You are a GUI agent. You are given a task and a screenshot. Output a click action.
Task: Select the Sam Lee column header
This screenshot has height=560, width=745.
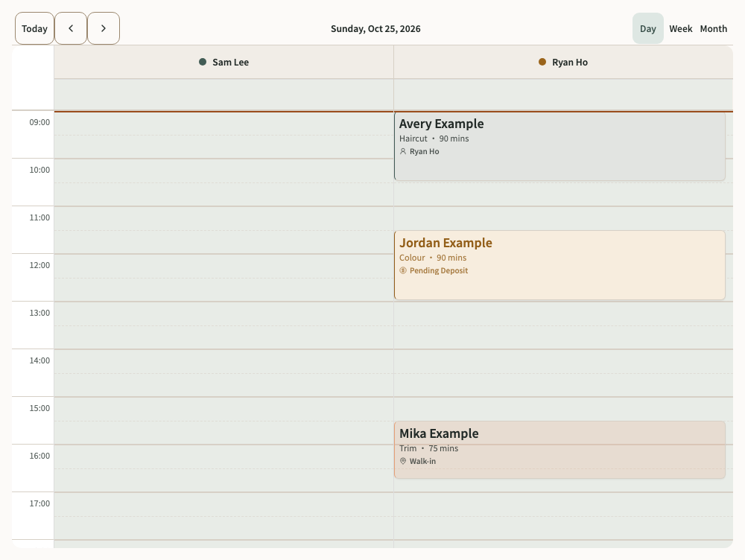point(223,63)
